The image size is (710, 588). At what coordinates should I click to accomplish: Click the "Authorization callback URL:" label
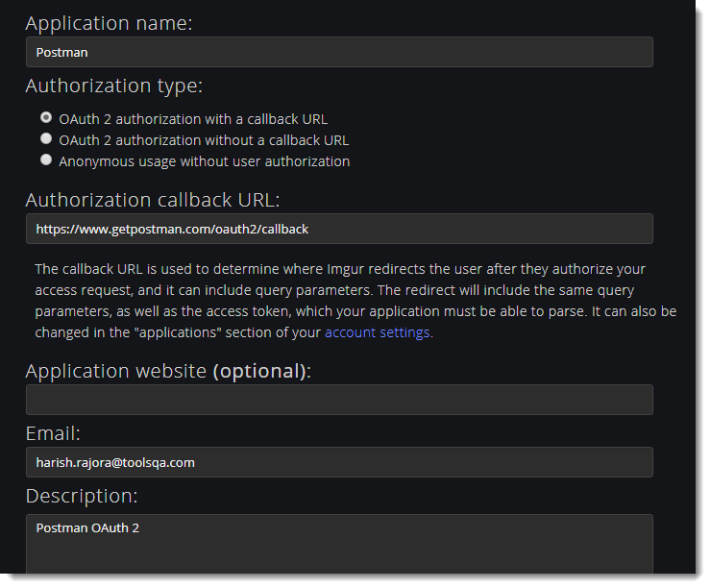[x=152, y=200]
